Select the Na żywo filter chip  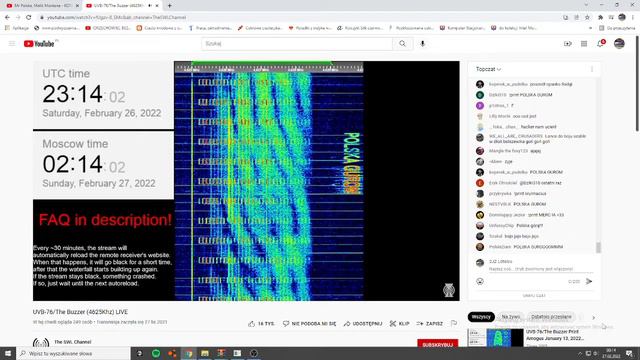tap(511, 317)
